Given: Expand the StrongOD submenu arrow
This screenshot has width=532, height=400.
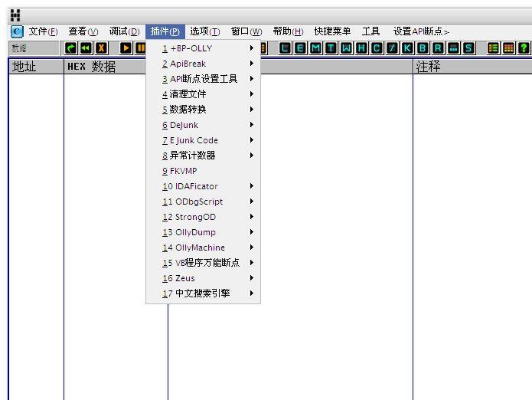Looking at the screenshot, I should click(x=251, y=217).
